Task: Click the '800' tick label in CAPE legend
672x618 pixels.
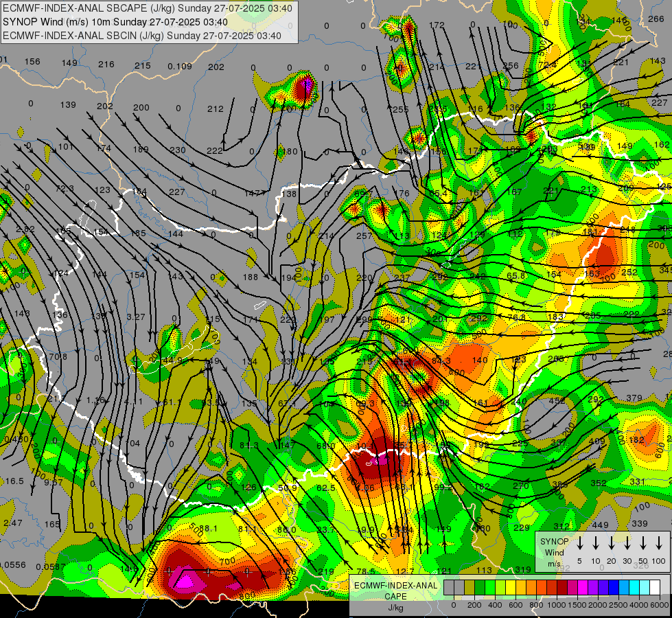Action: tap(536, 605)
